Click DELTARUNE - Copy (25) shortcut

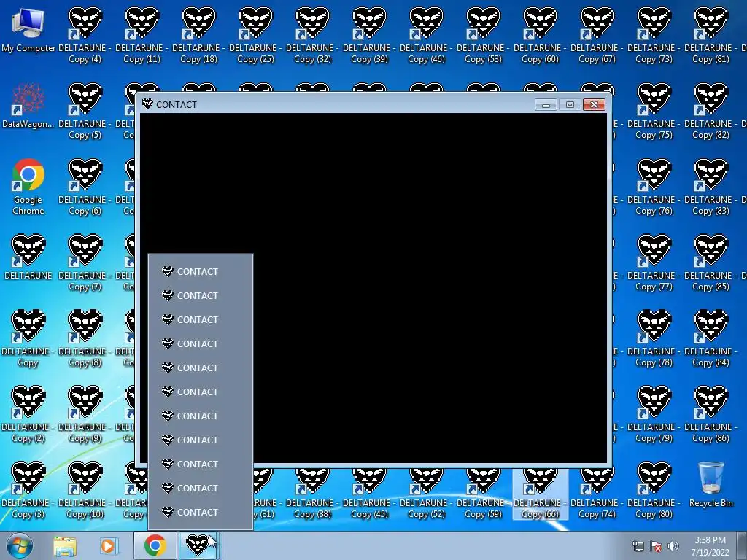pos(255,35)
